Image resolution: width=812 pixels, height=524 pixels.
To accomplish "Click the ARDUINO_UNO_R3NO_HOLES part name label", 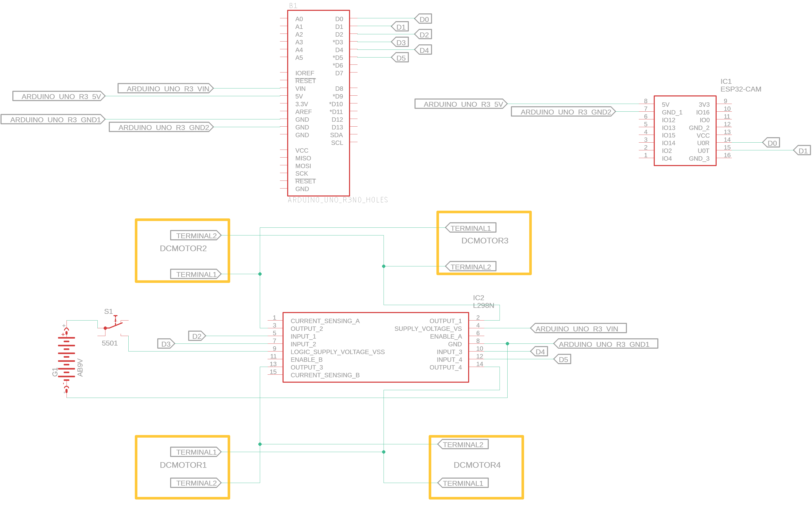I will pyautogui.click(x=338, y=200).
